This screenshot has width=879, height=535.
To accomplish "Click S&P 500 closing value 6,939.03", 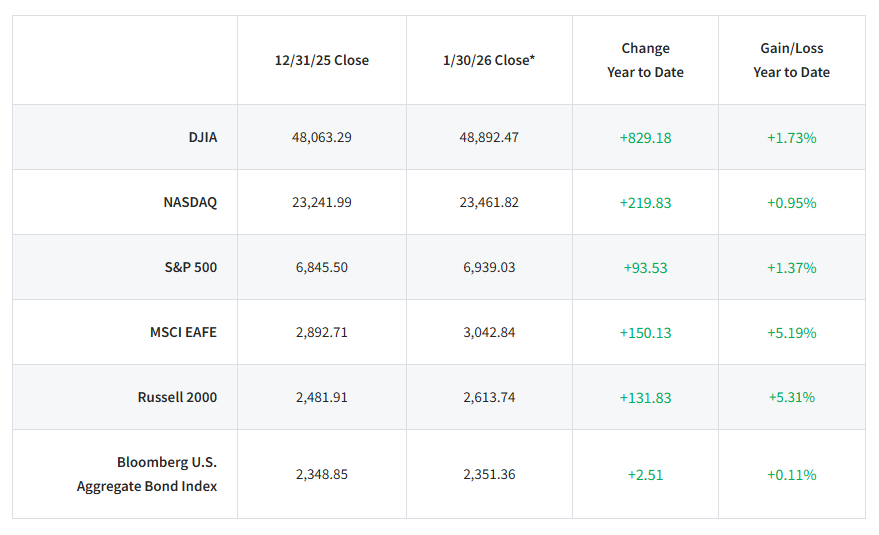I will pos(489,267).
